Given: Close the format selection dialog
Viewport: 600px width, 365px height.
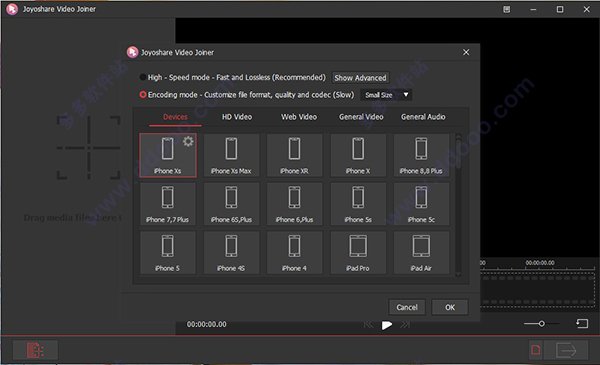Looking at the screenshot, I should pyautogui.click(x=466, y=52).
